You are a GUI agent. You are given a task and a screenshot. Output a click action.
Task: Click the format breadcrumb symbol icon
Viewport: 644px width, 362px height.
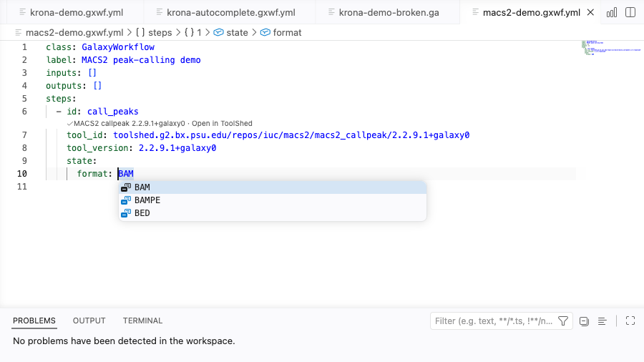(265, 32)
